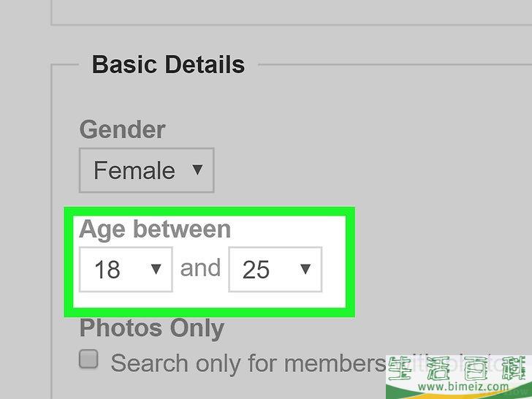Click the empty panel above Basic Details
532x399 pixels.
click(291, 10)
